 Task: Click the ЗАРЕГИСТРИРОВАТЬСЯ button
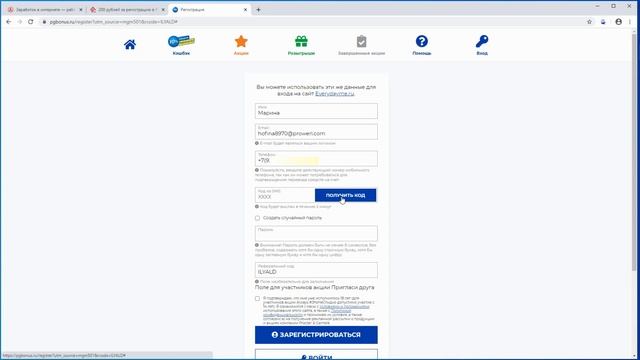pos(316,335)
